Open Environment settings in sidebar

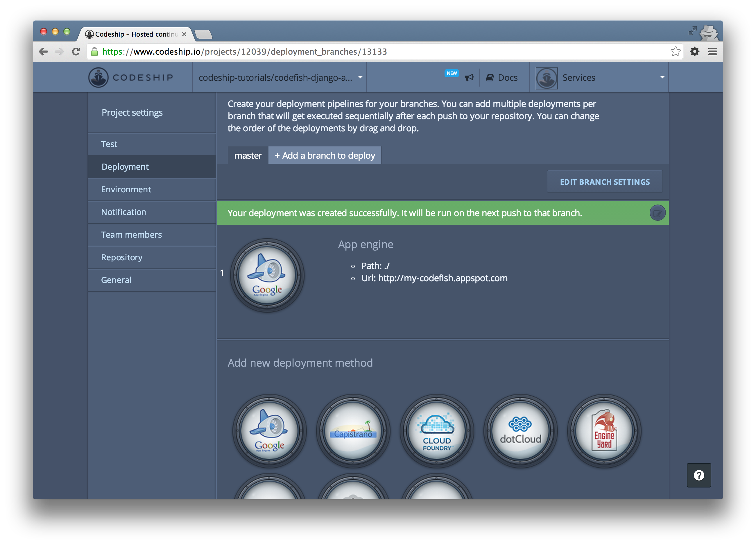click(126, 189)
